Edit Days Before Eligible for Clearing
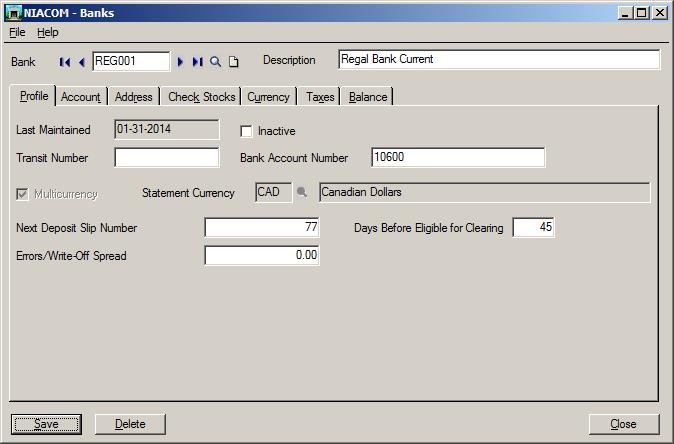The height and width of the screenshot is (444, 674). click(533, 227)
